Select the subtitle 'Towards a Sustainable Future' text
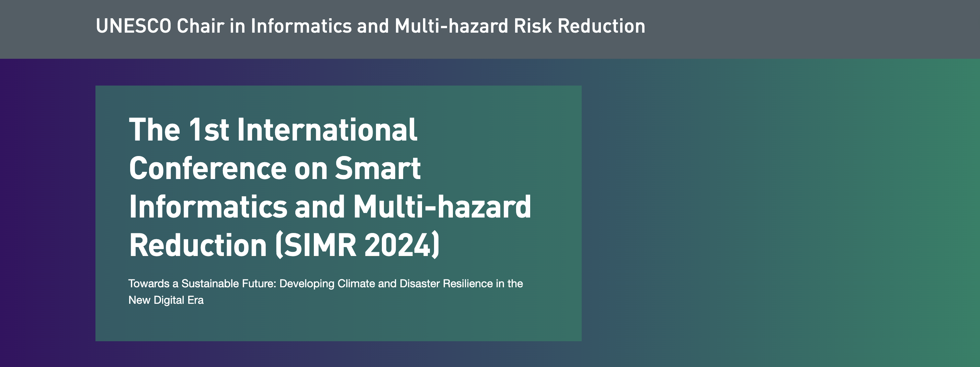 pos(326,292)
